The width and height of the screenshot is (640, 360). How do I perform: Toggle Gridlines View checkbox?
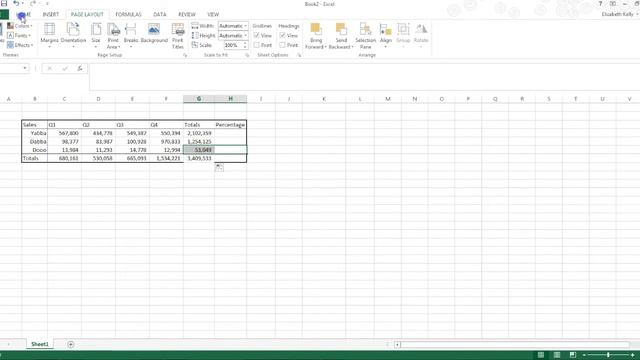(x=256, y=36)
